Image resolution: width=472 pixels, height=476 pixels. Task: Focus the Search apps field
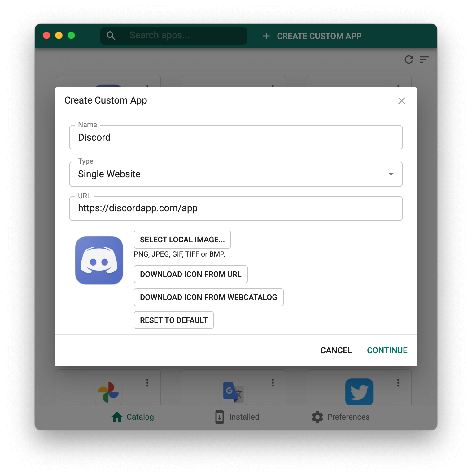pyautogui.click(x=174, y=36)
